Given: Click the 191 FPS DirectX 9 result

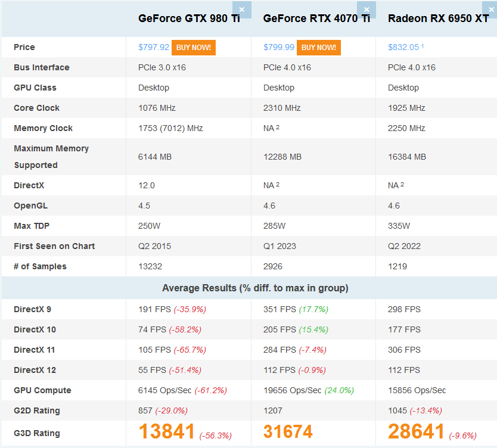Looking at the screenshot, I should point(155,309).
